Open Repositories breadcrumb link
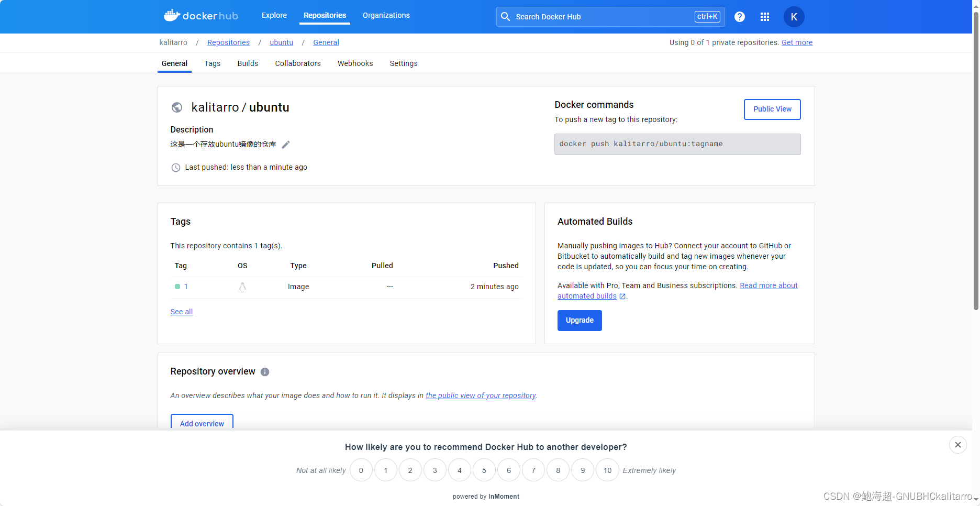Screen dimensions: 980x506 pos(228,42)
